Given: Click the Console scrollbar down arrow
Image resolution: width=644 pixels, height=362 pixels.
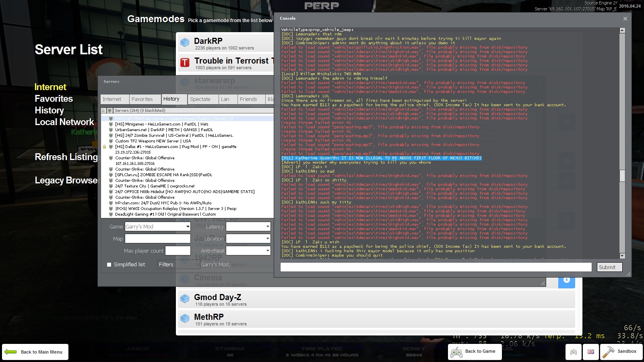Looking at the screenshot, I should (x=622, y=256).
